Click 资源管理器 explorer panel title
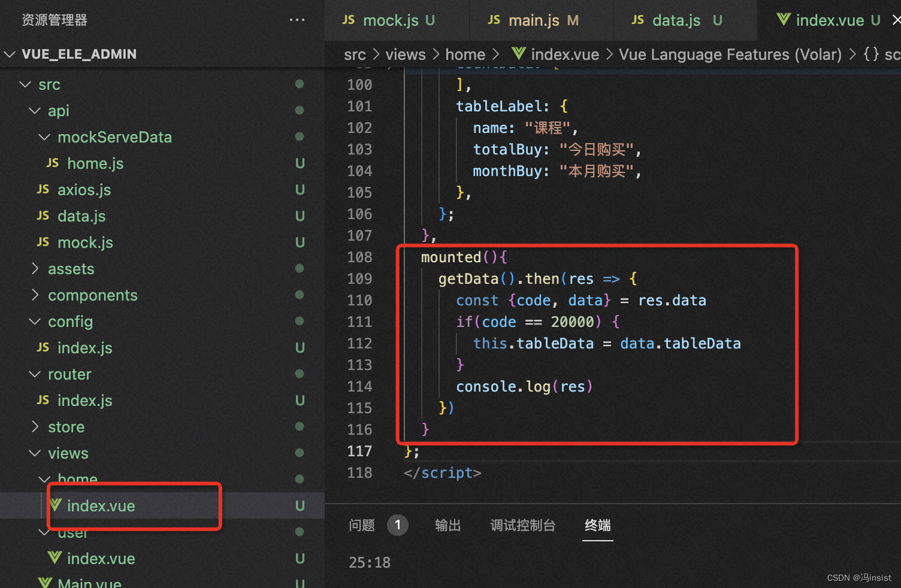Image resolution: width=901 pixels, height=588 pixels. 55,20
